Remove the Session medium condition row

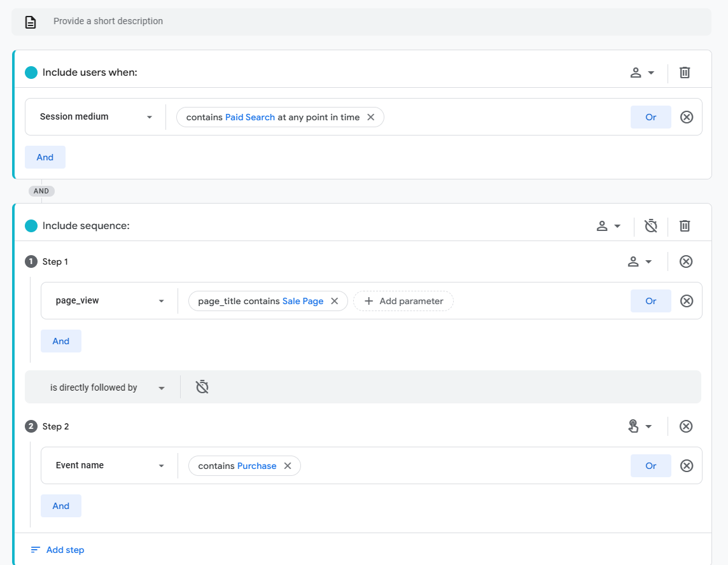[687, 117]
